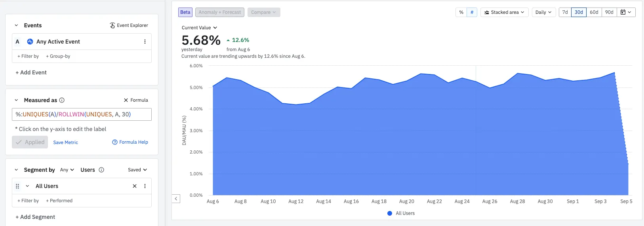Grab the All Users segment drag handle
The height and width of the screenshot is (226, 644).
17,186
